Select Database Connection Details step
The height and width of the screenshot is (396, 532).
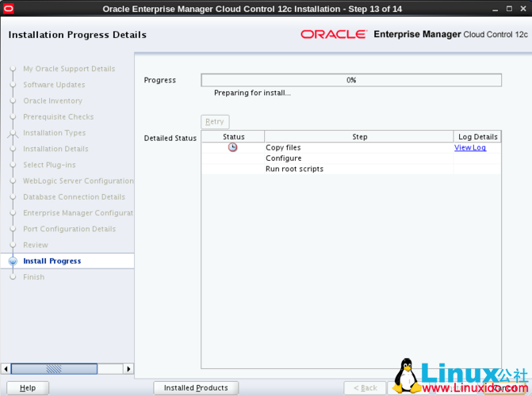click(x=74, y=197)
